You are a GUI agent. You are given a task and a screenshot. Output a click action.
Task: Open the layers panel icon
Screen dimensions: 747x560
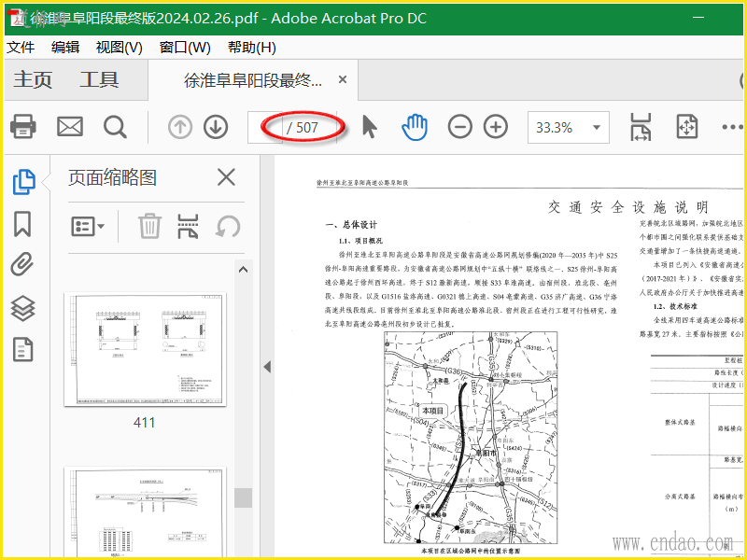(22, 308)
